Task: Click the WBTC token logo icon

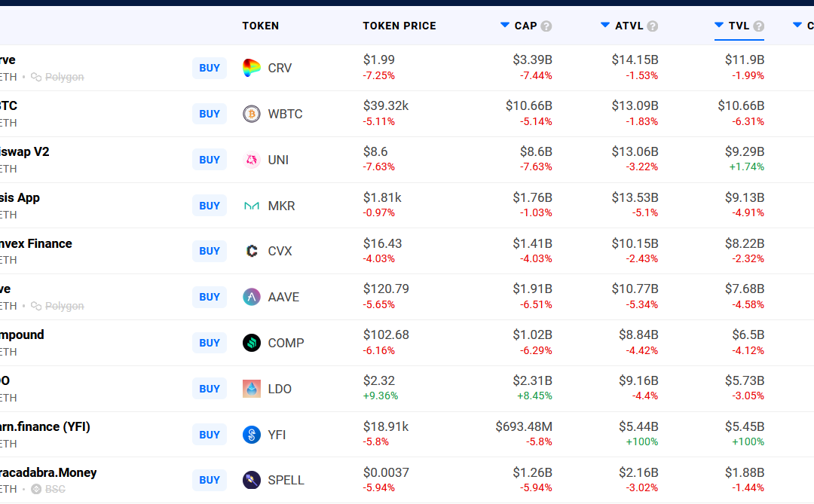Action: [x=252, y=114]
